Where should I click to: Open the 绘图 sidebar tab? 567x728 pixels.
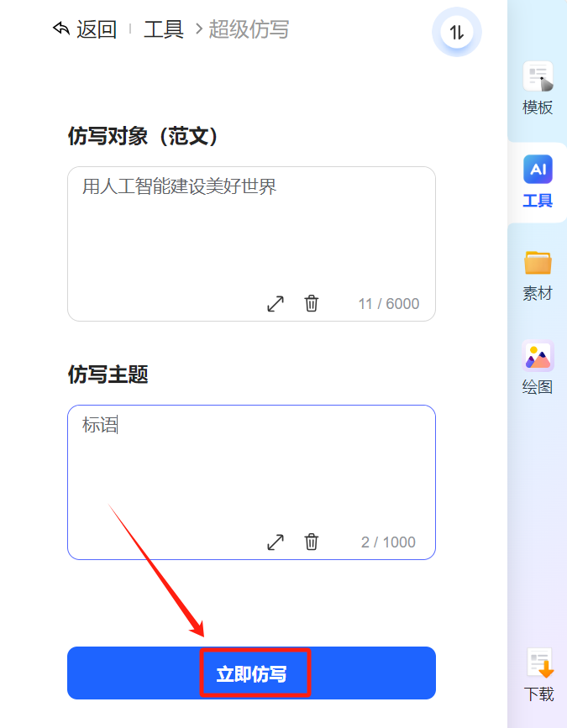538,368
